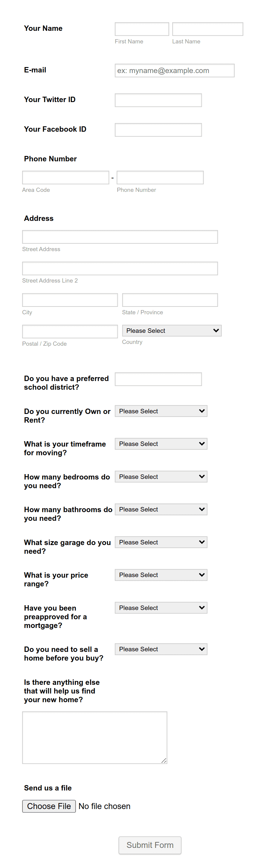Screen dimensions: 278x868
Task: Click the Submit Form button
Action: 150,845
